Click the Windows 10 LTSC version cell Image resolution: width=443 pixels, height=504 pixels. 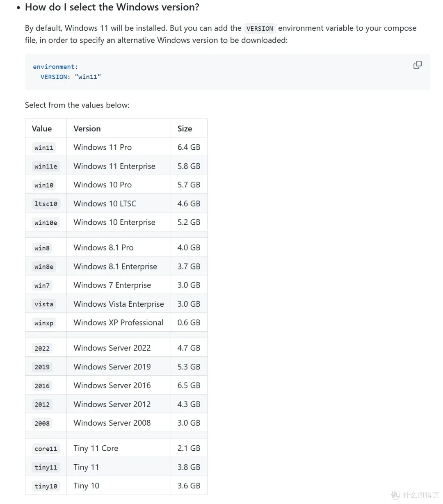point(119,203)
